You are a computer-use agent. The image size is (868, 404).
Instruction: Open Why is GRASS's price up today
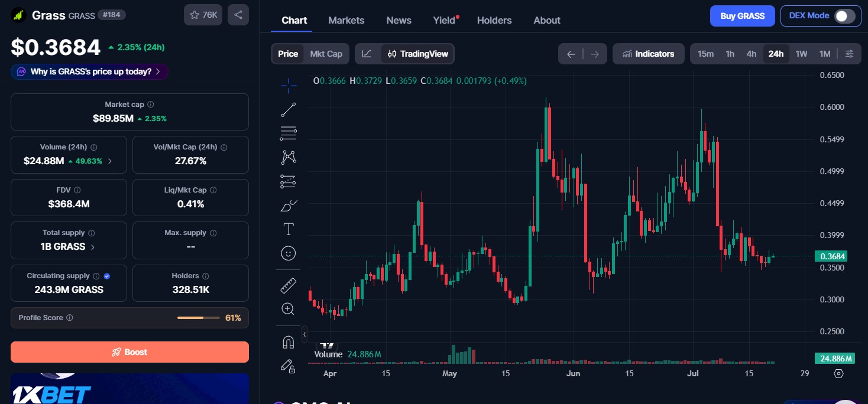(89, 71)
